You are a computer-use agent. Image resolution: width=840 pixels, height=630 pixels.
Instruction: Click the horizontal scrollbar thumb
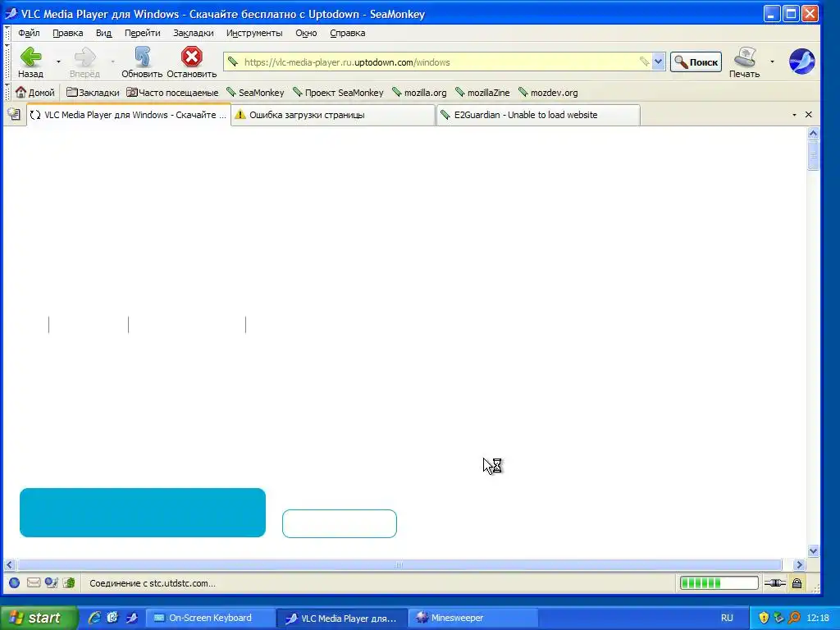(x=399, y=564)
